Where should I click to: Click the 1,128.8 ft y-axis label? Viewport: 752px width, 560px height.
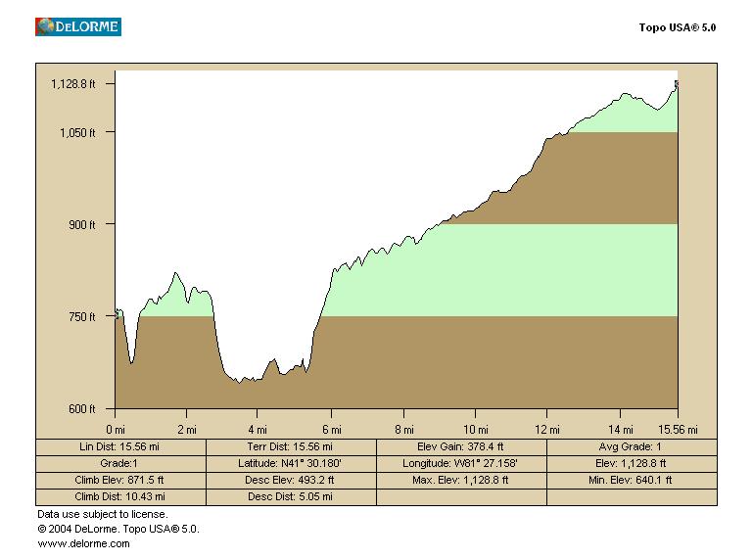tap(73, 84)
